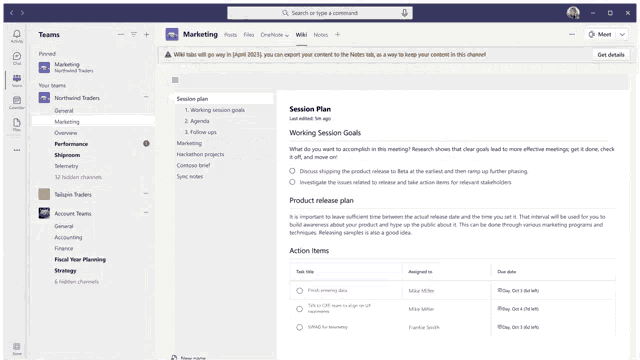The width and height of the screenshot is (640, 360).
Task: Jump to '1. Working session goals' section
Action: [215, 110]
